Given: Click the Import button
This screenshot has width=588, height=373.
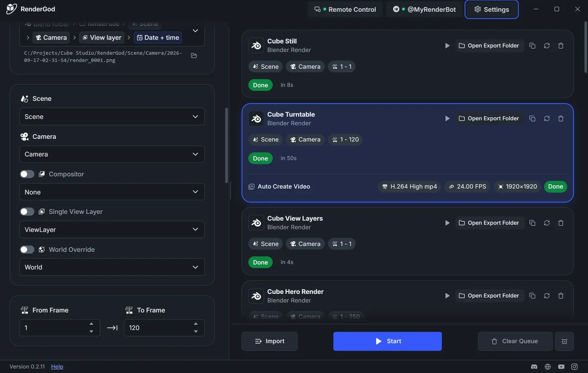Looking at the screenshot, I should (269, 341).
